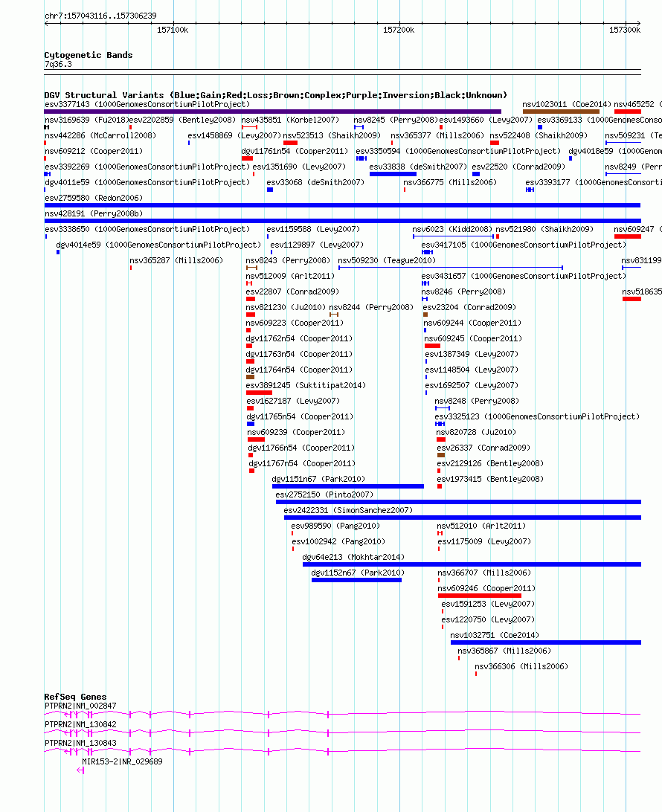Click label nsv8248 (Perry2008)
The image size is (662, 812).
click(477, 401)
